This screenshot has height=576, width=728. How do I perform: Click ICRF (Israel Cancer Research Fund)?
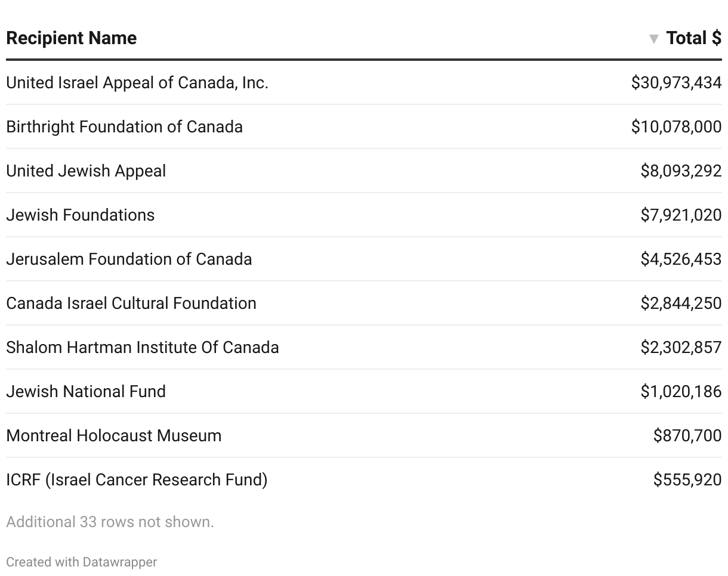coord(137,479)
